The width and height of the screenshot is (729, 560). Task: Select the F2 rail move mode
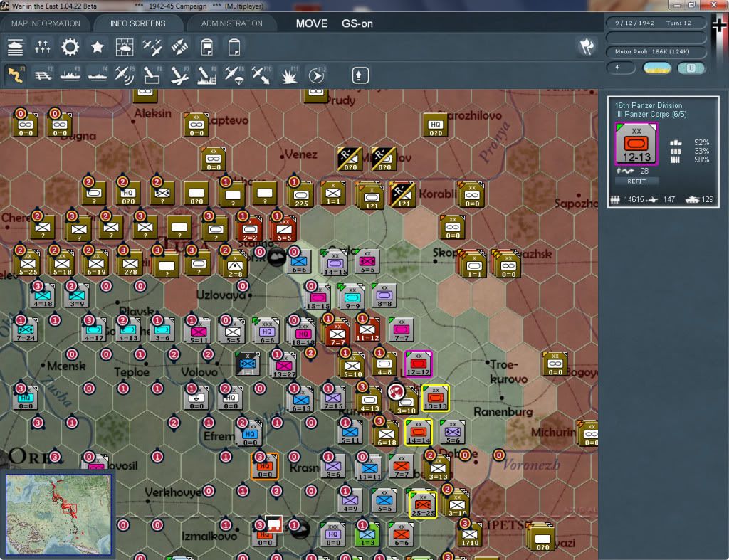click(x=43, y=75)
